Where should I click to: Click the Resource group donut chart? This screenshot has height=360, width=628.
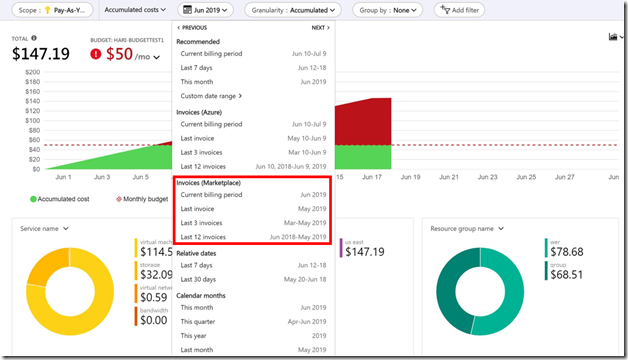[480, 292]
